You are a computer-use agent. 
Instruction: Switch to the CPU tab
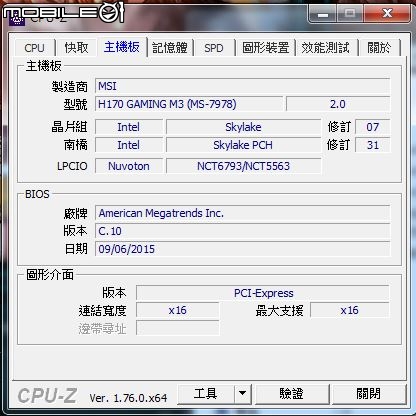coord(34,48)
